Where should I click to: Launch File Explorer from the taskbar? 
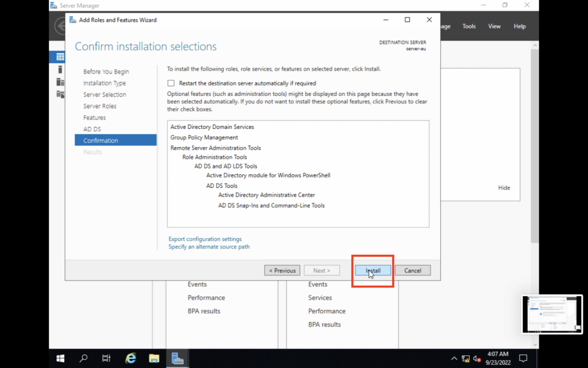click(x=154, y=358)
